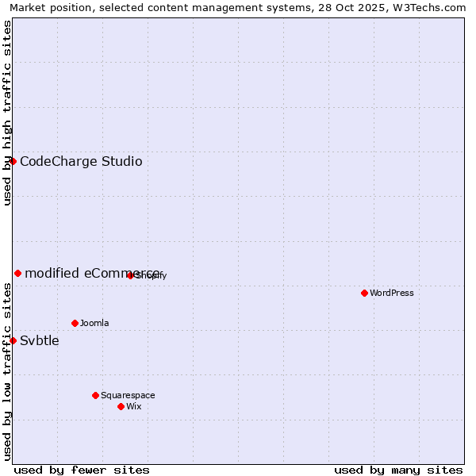Select the Wix data point marker
Viewport: 476px width, 476px height.
tap(121, 406)
